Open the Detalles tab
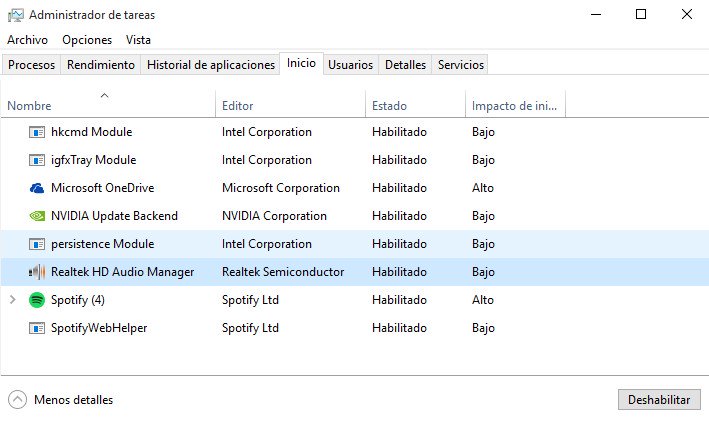The image size is (709, 423). click(x=405, y=65)
